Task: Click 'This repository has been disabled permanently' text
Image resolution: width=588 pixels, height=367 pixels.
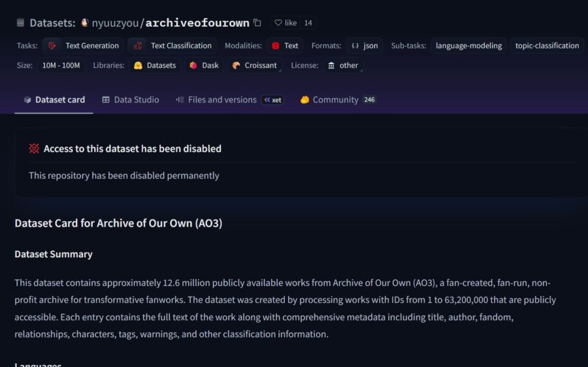Action: pos(124,176)
